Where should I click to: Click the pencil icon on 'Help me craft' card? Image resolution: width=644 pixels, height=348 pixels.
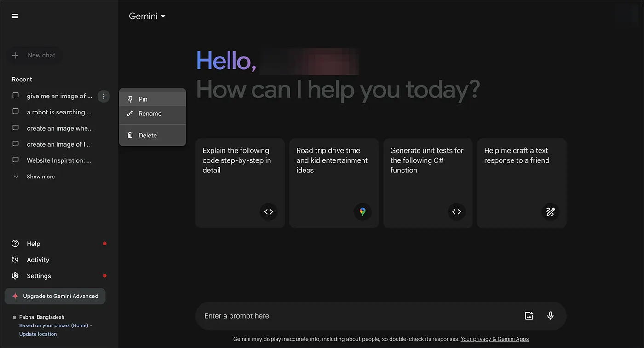(x=550, y=212)
